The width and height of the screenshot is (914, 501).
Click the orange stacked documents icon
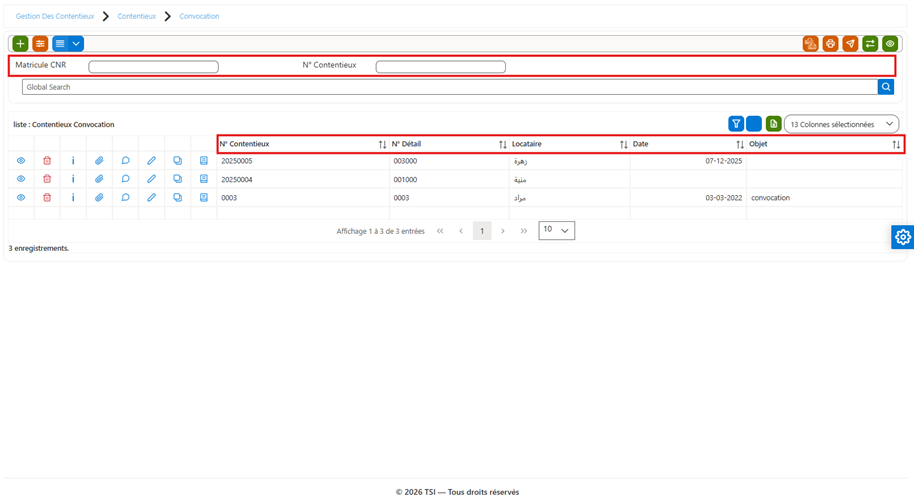pyautogui.click(x=811, y=44)
